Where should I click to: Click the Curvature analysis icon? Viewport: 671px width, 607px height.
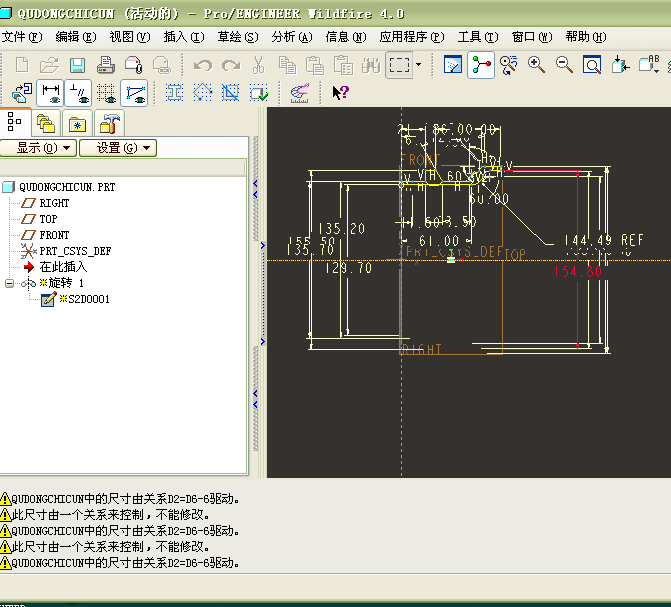pos(300,92)
